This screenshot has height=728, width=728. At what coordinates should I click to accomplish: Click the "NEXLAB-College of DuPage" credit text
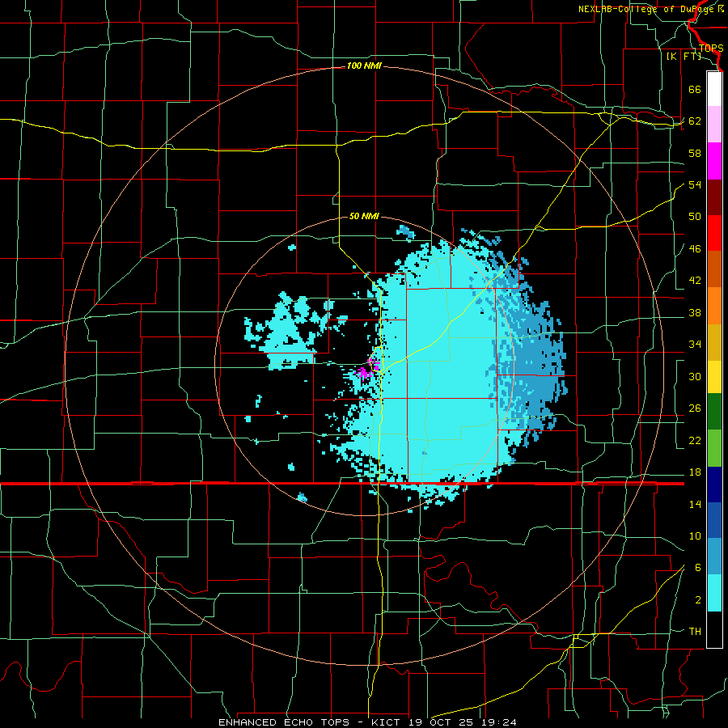(x=646, y=9)
